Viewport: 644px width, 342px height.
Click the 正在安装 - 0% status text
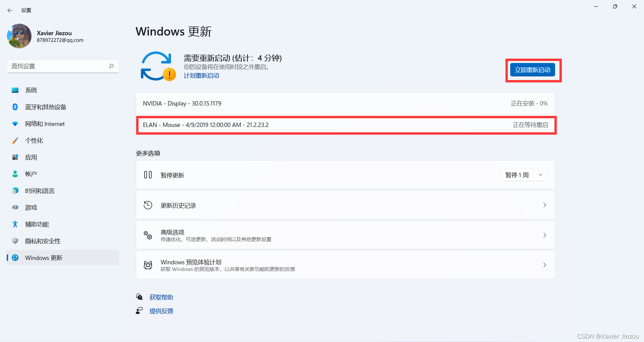click(x=529, y=104)
